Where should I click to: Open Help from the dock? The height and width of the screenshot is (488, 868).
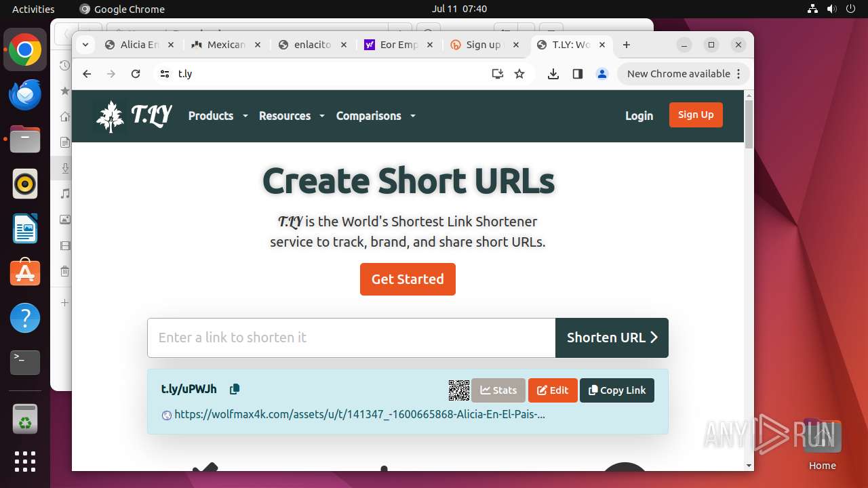pos(25,318)
